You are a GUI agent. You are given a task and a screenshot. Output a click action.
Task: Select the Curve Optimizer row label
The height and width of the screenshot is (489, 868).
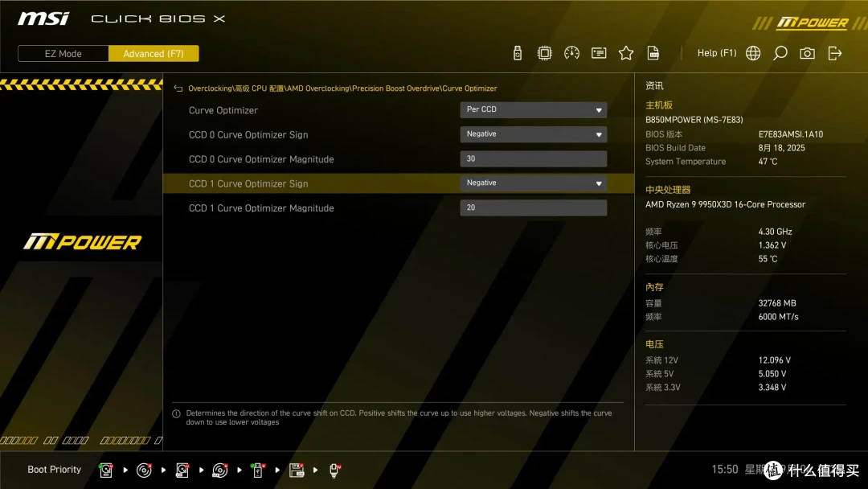point(223,110)
